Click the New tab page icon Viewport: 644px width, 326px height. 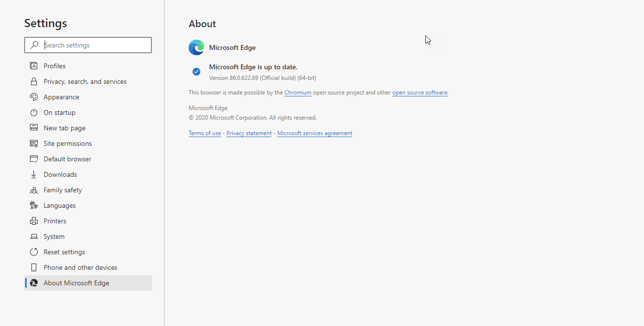34,128
